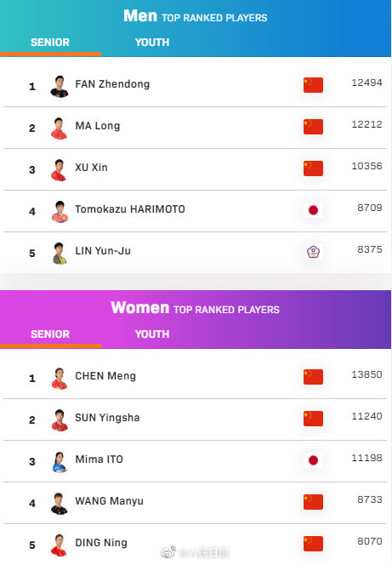Click XU Xin's avatar thumbnail
Viewport: 392px width, 565px height.
[x=60, y=170]
